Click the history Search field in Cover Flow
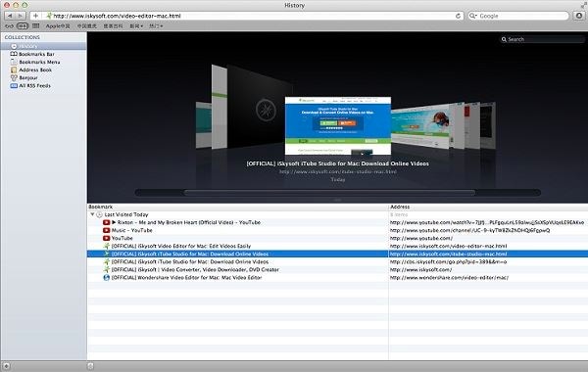 click(542, 39)
